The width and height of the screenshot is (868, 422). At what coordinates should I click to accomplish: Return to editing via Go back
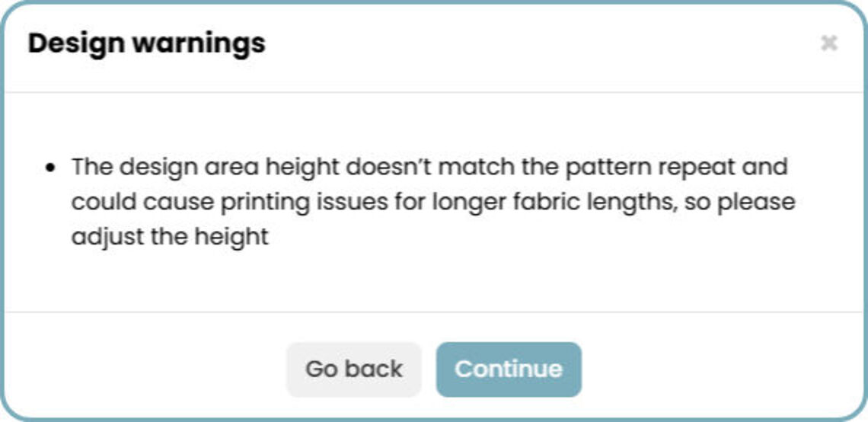(353, 369)
